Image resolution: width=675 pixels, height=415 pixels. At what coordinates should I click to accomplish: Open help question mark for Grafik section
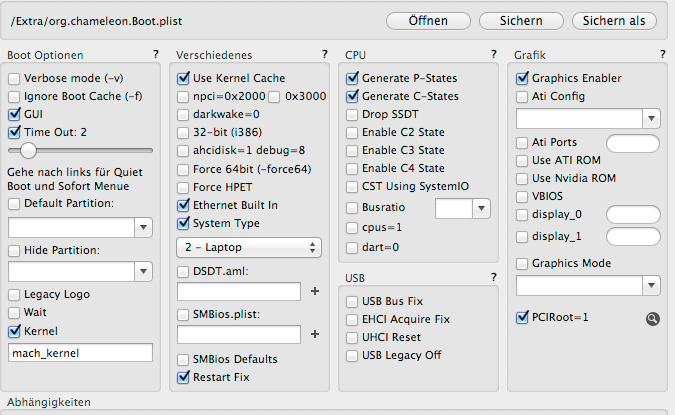pyautogui.click(x=663, y=54)
